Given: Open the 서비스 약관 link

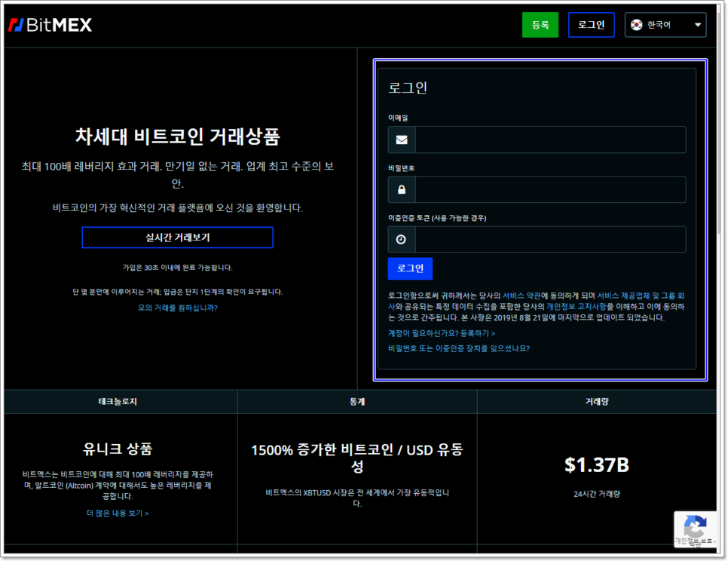Looking at the screenshot, I should (522, 296).
